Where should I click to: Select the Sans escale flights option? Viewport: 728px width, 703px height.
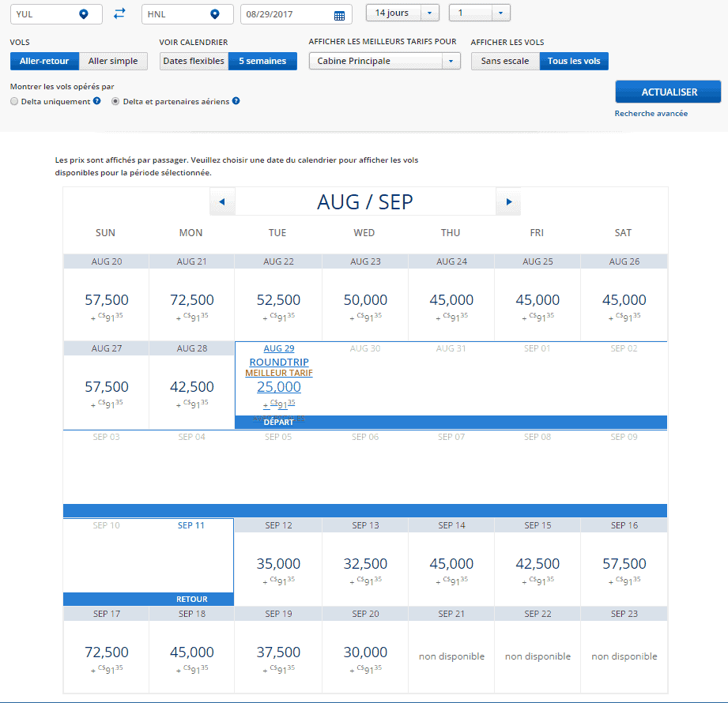point(504,61)
